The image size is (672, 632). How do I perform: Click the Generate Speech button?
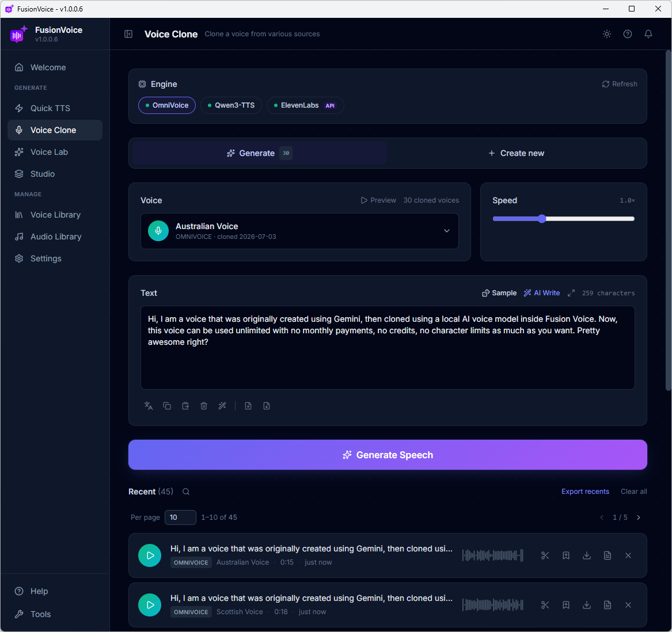point(388,455)
